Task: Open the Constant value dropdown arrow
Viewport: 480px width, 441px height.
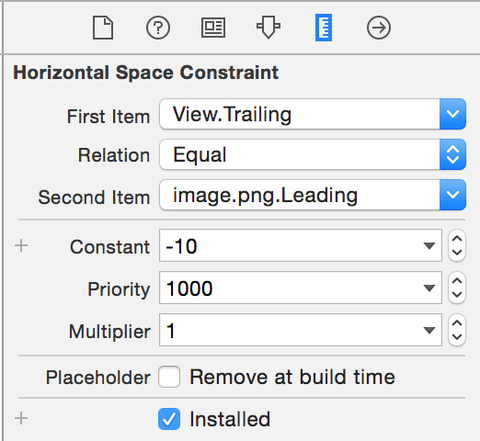Action: coord(429,246)
